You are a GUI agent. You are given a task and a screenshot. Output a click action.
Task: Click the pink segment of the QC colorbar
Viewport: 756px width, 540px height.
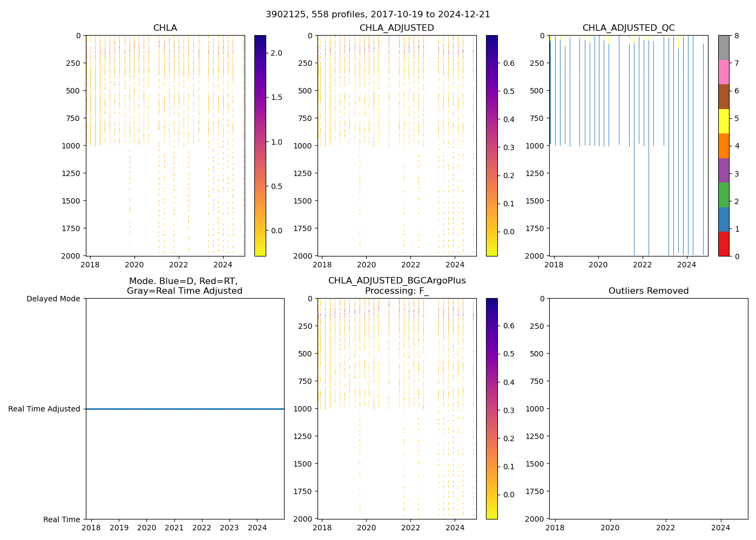click(x=724, y=72)
